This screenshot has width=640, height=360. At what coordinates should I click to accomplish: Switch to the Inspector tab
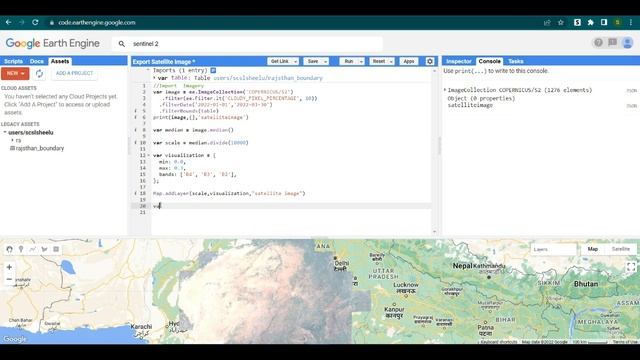[459, 61]
